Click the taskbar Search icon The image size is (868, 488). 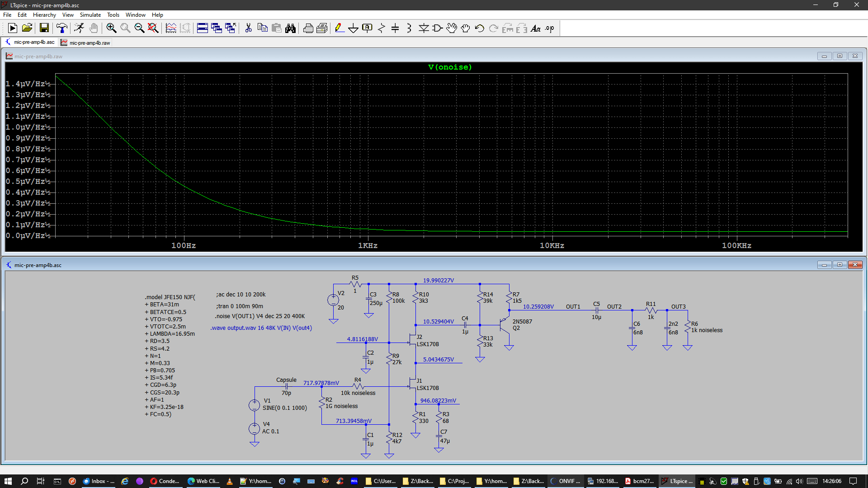point(24,481)
